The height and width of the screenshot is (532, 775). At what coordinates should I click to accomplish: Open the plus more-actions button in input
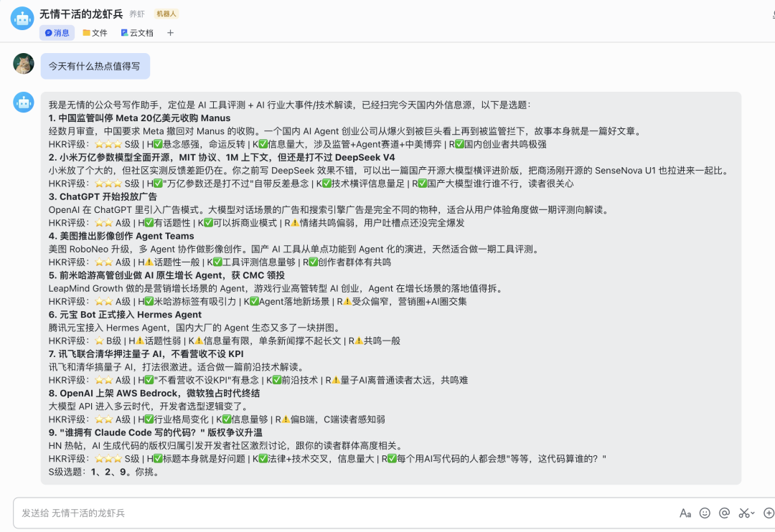tap(769, 513)
